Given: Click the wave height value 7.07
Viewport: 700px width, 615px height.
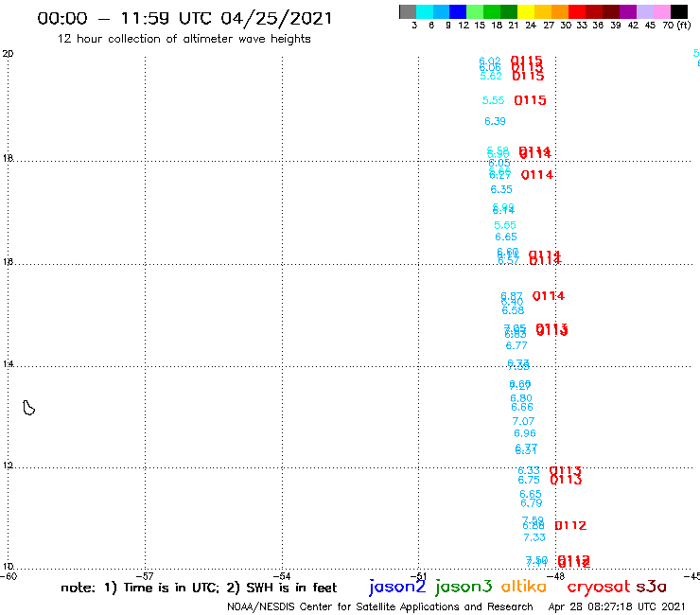Looking at the screenshot, I should point(523,421).
